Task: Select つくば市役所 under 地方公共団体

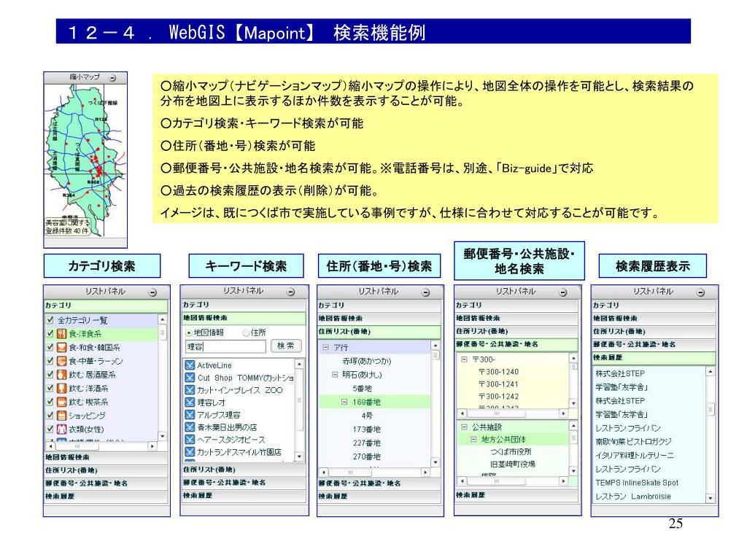Action: click(511, 452)
